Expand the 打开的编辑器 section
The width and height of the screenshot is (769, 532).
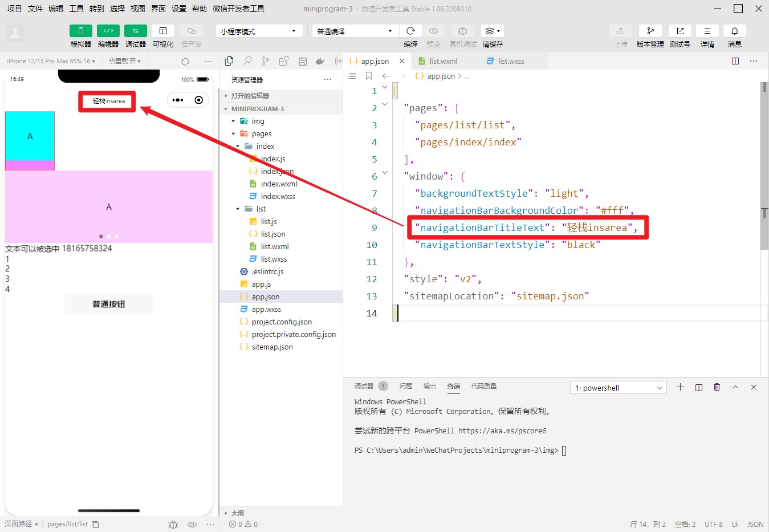281,96
